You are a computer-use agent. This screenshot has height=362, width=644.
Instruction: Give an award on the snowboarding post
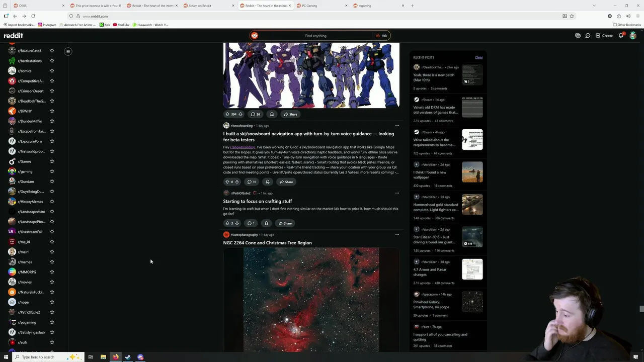(268, 182)
